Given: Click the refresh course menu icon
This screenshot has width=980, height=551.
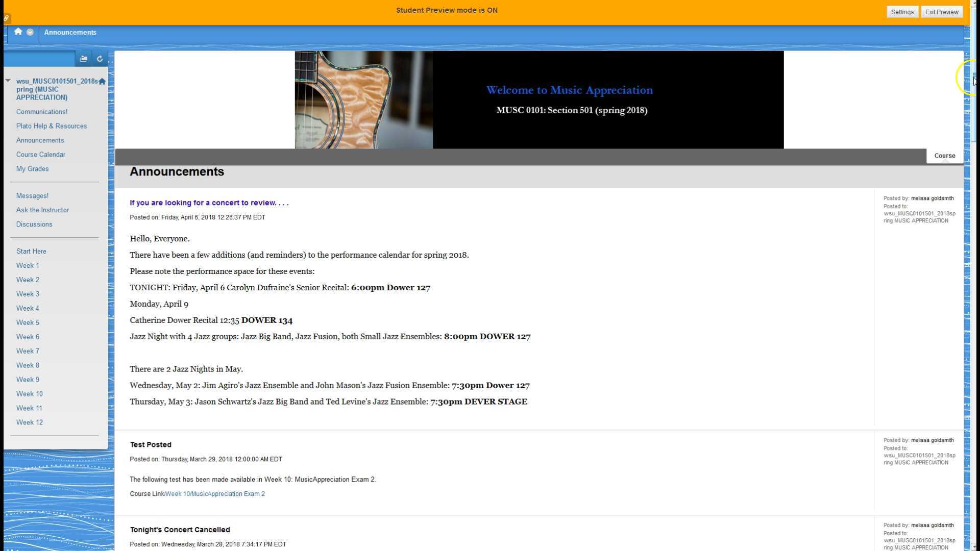Looking at the screenshot, I should click(100, 59).
